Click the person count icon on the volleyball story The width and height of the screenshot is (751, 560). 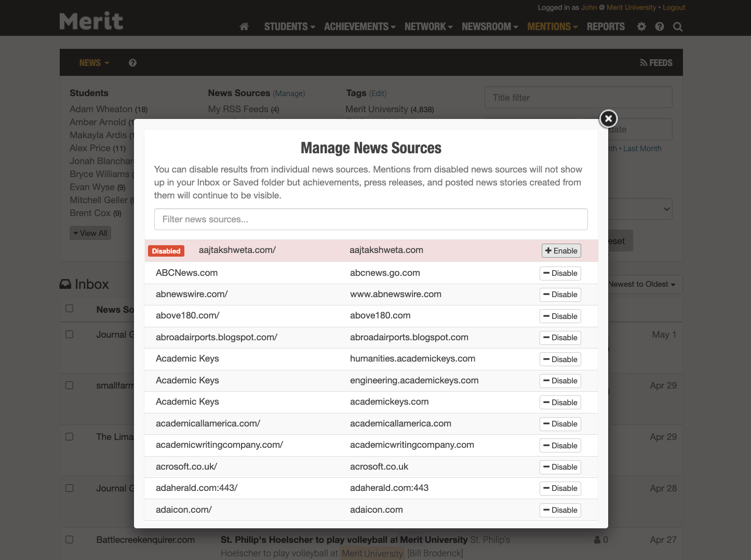(x=597, y=540)
